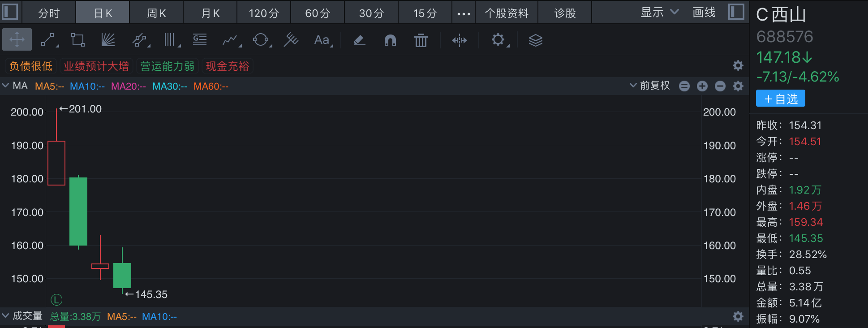Click the trash icon to delete drawings
Screen dimensions: 868x328
click(x=421, y=40)
